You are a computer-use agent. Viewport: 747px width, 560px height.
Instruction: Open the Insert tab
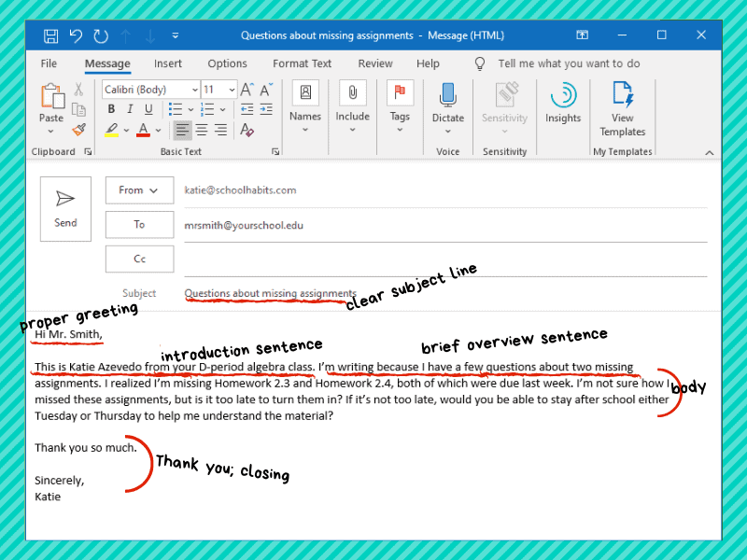coord(168,63)
